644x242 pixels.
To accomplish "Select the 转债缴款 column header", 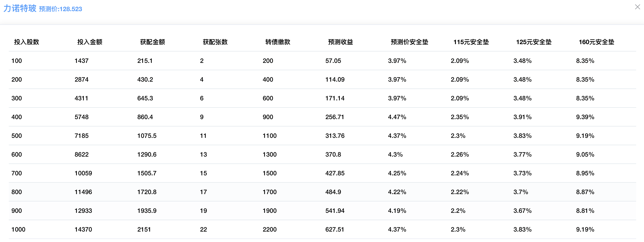I will [x=278, y=42].
